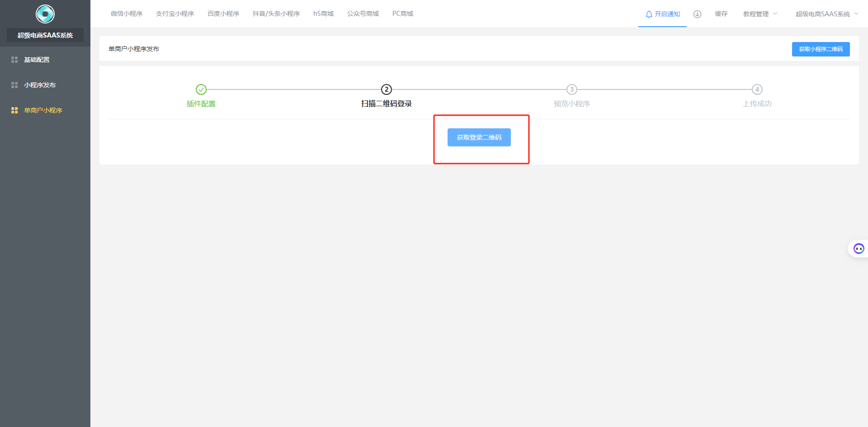Viewport: 868px width, 427px height.
Task: Click the grid icon beside 小程序发布
Action: (x=14, y=85)
